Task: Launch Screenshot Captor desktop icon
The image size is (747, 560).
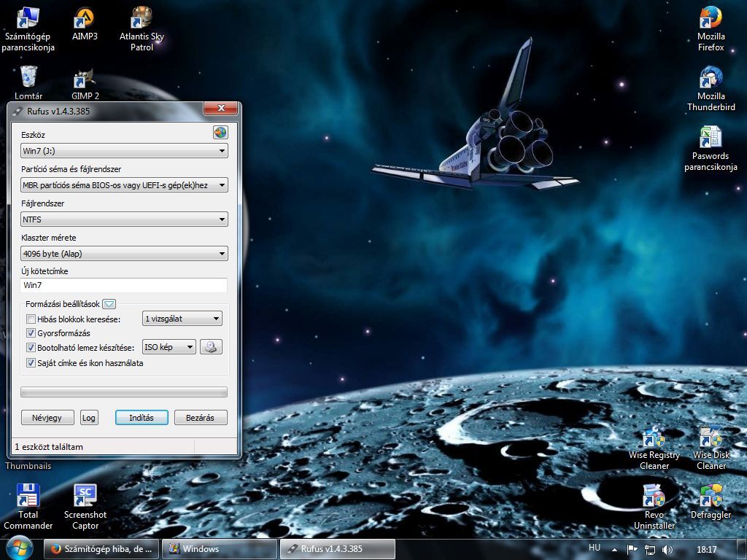Action: (85, 507)
